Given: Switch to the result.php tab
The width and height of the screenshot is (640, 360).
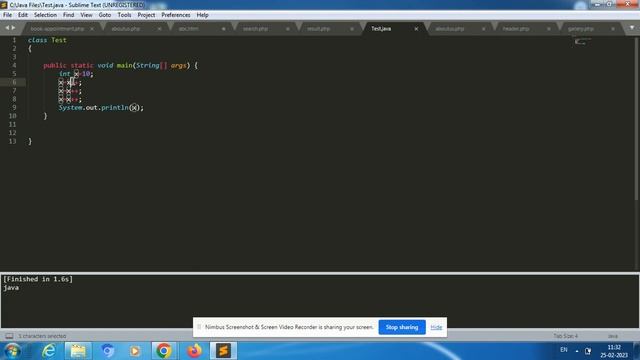Looking at the screenshot, I should pyautogui.click(x=318, y=29).
